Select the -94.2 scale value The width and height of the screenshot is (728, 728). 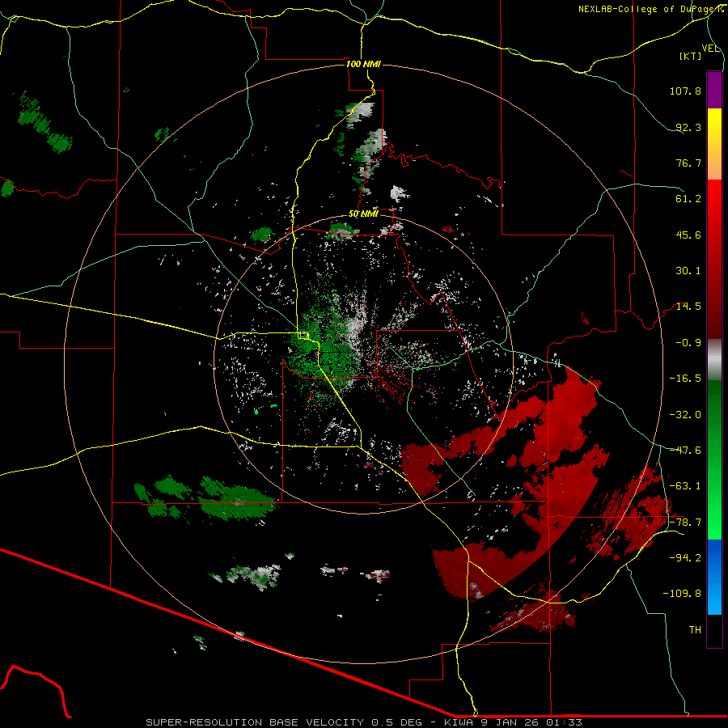pos(685,557)
